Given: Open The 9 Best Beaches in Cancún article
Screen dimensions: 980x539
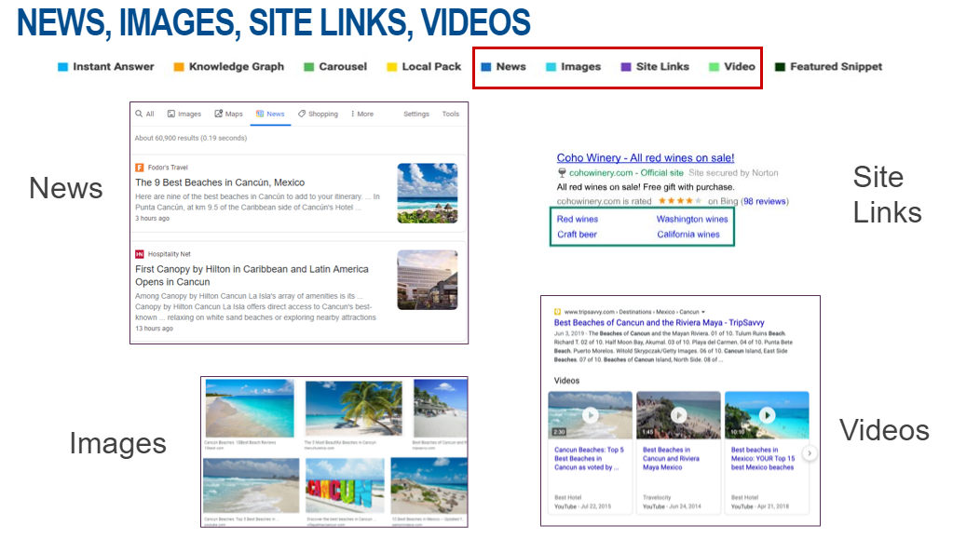Looking at the screenshot, I should (x=220, y=182).
